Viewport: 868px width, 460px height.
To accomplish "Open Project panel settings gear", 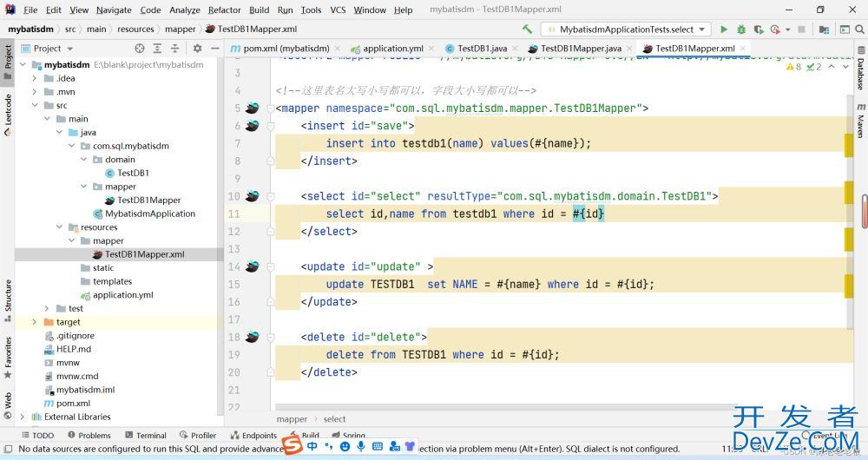I will click(197, 49).
